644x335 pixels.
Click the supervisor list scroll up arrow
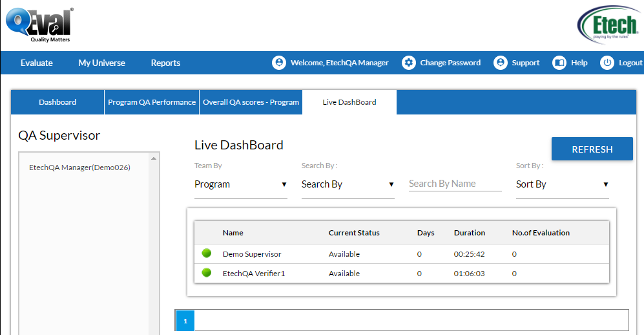coord(154,158)
